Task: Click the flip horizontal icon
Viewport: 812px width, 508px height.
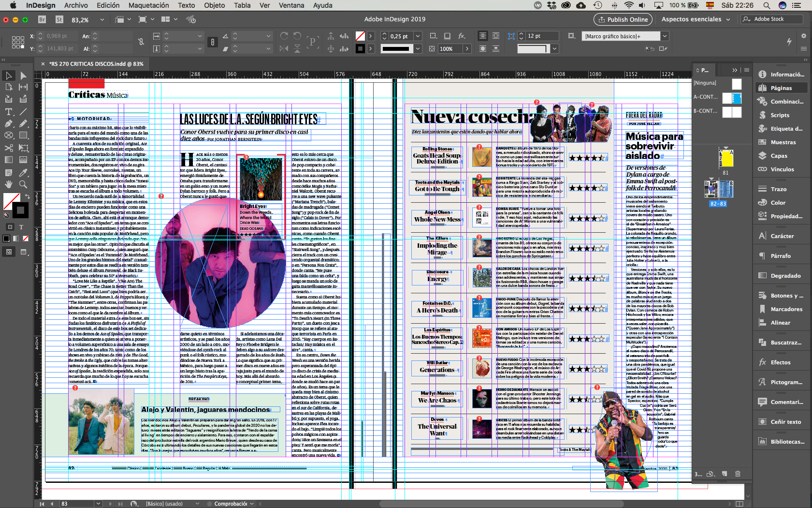Action: 284,48
